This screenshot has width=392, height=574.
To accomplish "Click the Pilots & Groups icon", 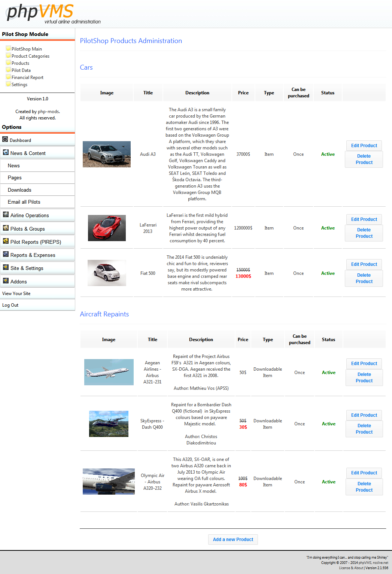I will pos(6,228).
